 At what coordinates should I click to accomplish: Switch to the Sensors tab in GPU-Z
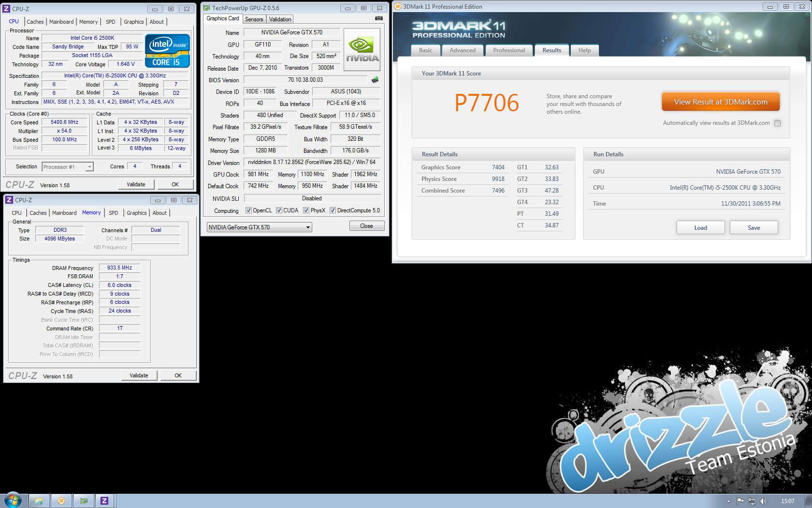(x=254, y=19)
